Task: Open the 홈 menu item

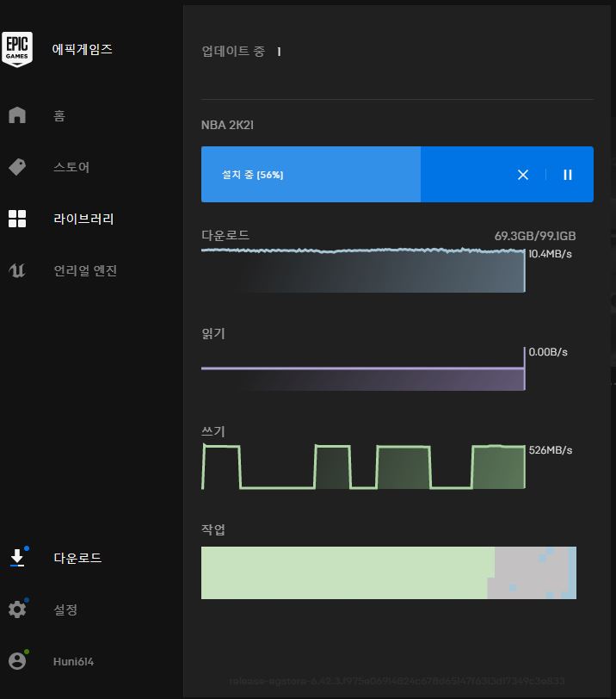Action: tap(59, 116)
